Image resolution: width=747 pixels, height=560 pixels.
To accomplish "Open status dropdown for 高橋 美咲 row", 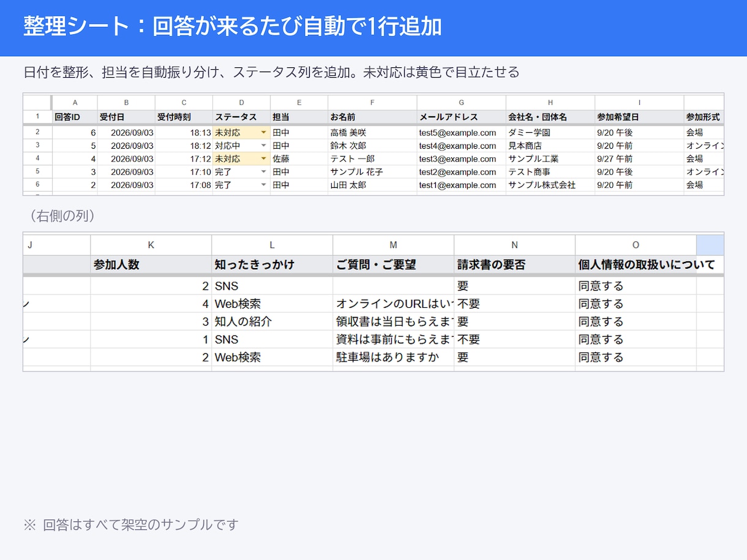I will pyautogui.click(x=264, y=133).
